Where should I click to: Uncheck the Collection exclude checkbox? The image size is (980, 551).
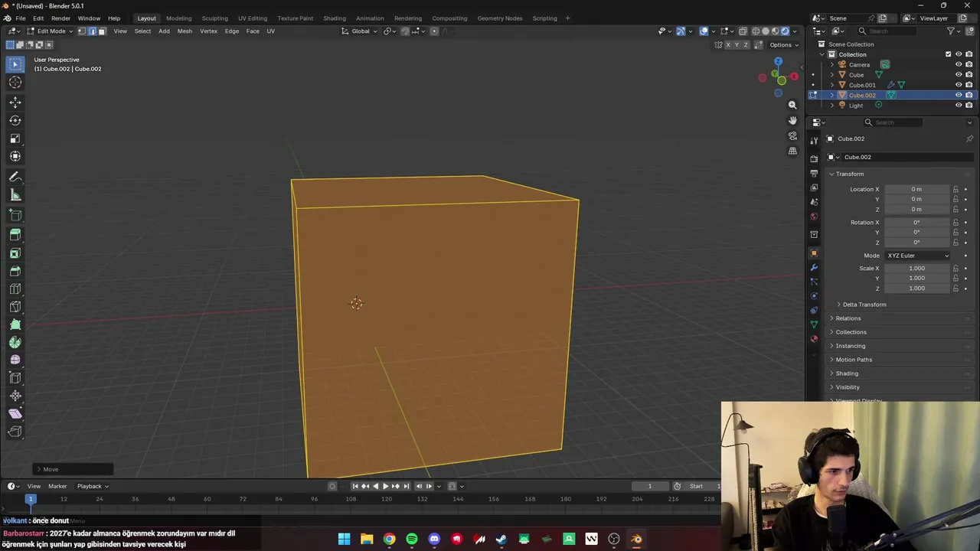(948, 54)
